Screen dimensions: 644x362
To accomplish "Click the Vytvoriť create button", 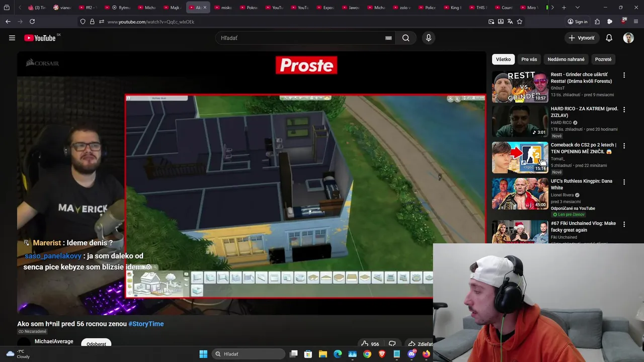I will coord(582,38).
